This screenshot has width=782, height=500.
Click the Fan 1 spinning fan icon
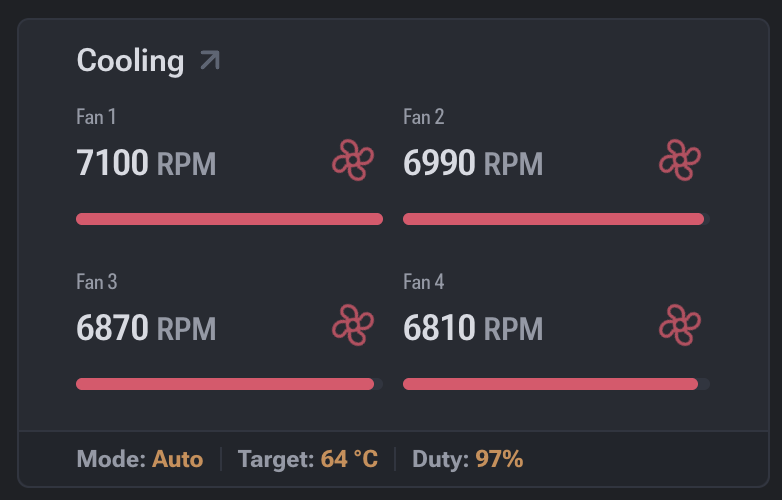(353, 160)
